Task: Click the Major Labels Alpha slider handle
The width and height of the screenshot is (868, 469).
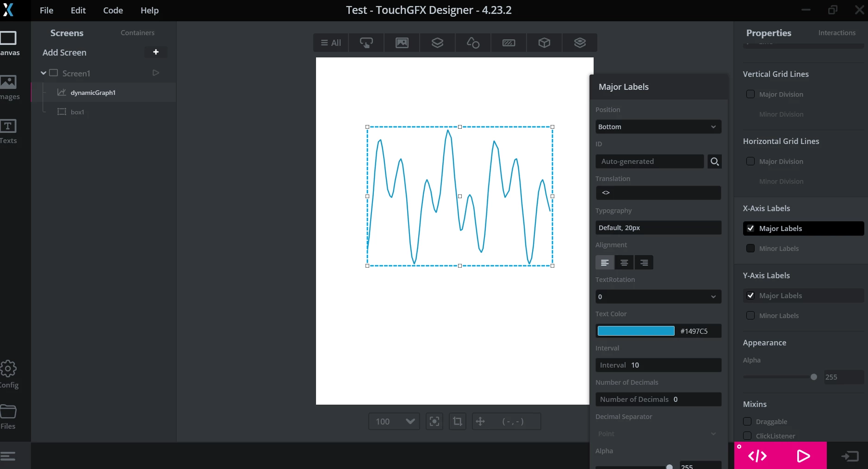Action: click(x=670, y=467)
